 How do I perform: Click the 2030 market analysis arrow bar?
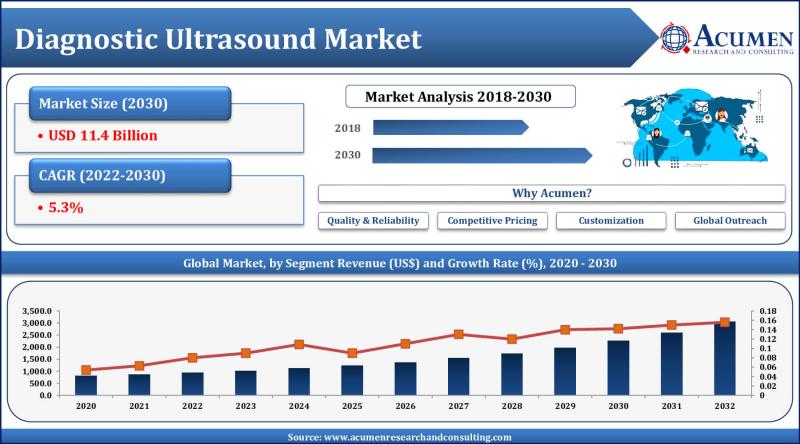[482, 155]
